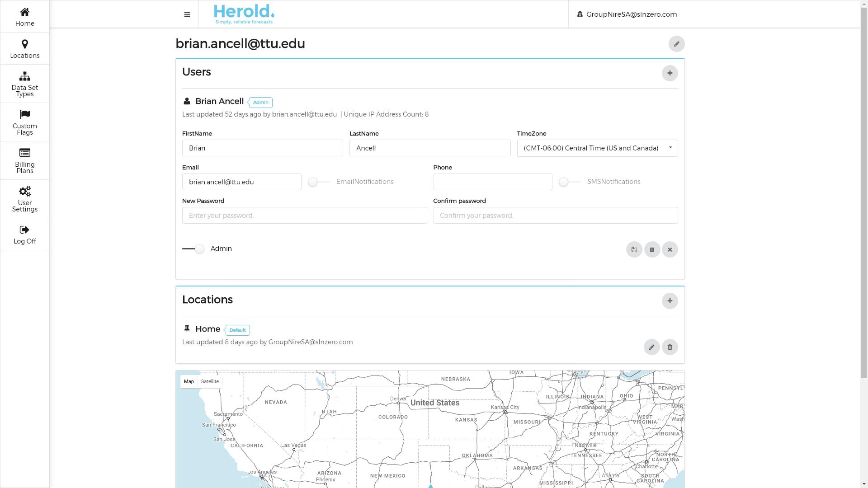Toggle the Admin switch for this user
Image resolution: width=868 pixels, height=488 pixels.
(x=199, y=249)
